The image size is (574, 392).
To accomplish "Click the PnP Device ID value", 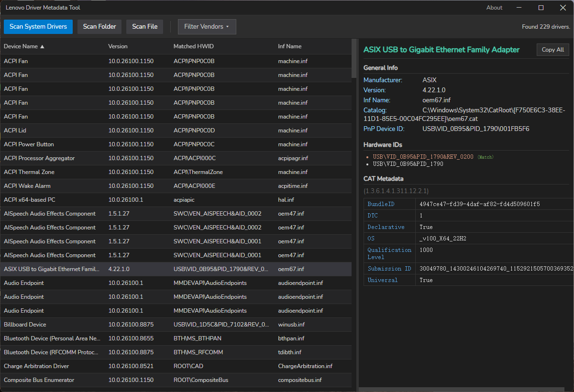I will (476, 129).
